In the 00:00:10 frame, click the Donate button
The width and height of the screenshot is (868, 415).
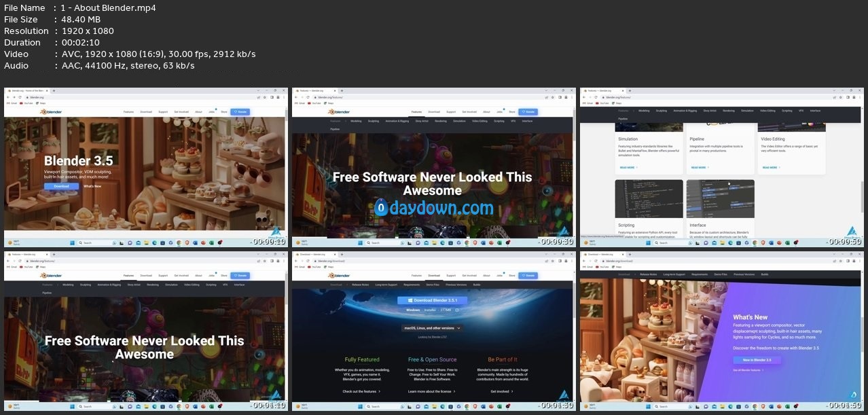click(240, 111)
